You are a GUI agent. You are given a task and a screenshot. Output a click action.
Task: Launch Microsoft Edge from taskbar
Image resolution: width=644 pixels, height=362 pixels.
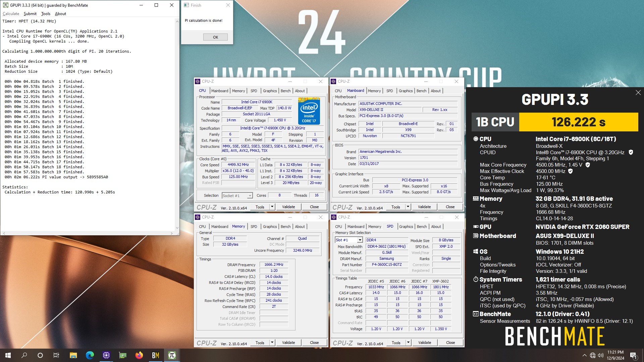click(x=90, y=355)
